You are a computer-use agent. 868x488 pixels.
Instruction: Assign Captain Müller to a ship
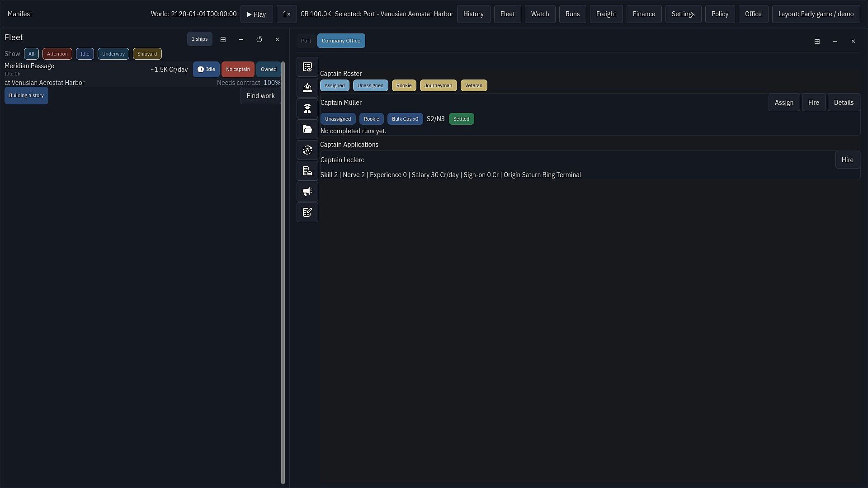(x=784, y=103)
